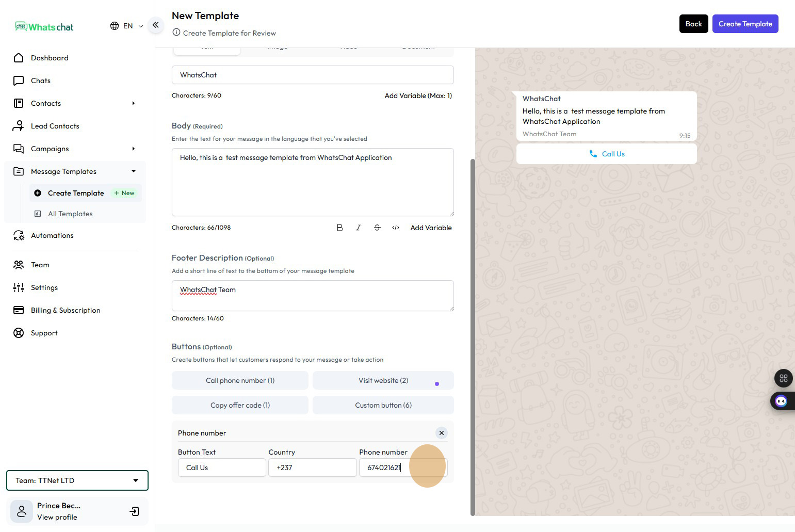Expand the Contacts submenu arrow
795x532 pixels.
tap(133, 103)
